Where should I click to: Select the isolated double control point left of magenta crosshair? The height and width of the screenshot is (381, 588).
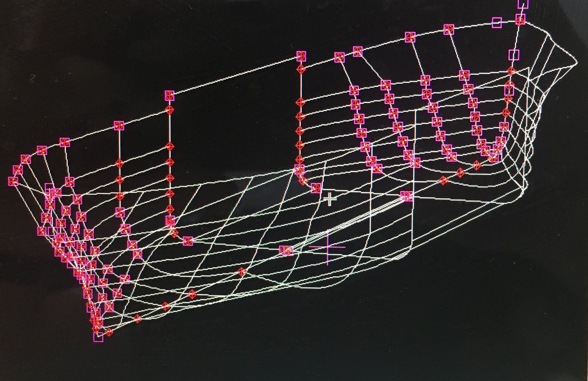(x=286, y=250)
